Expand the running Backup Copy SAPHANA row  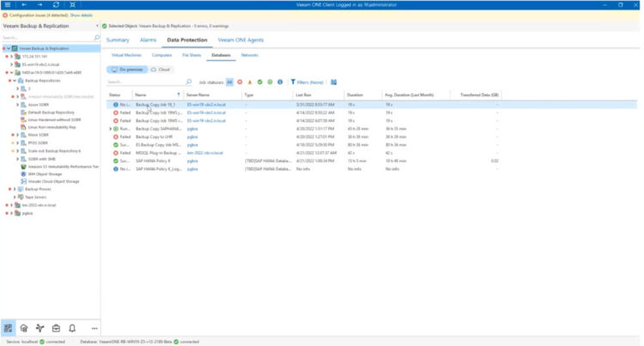pos(110,129)
